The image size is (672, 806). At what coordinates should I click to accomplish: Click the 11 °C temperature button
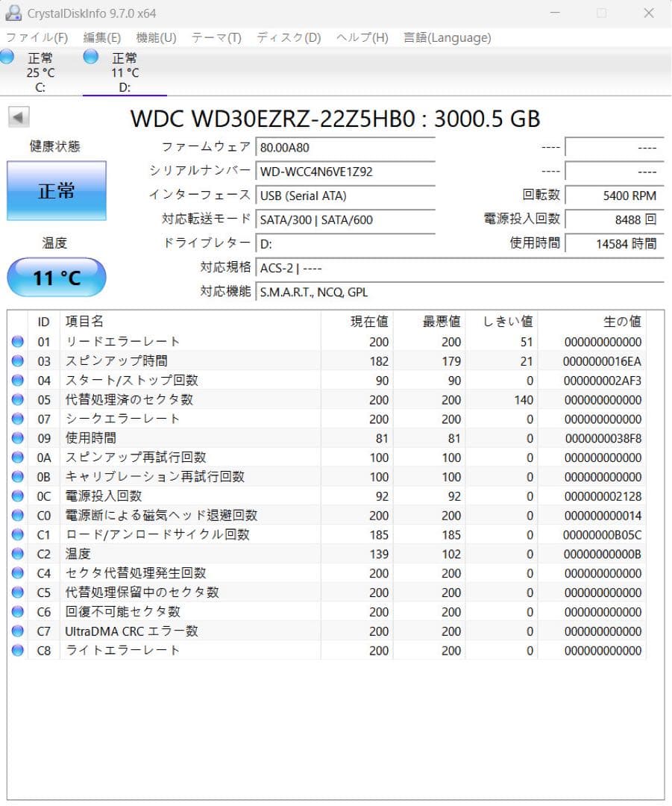pos(57,278)
